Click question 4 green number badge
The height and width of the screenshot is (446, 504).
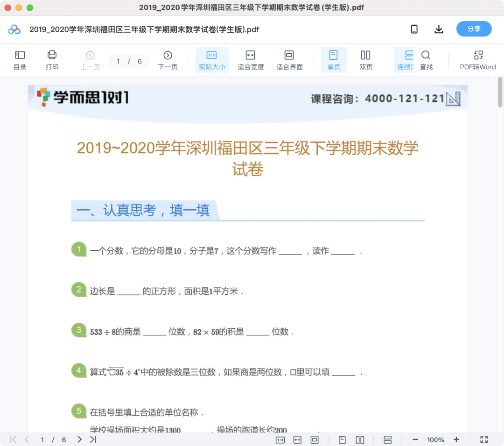[x=79, y=371]
